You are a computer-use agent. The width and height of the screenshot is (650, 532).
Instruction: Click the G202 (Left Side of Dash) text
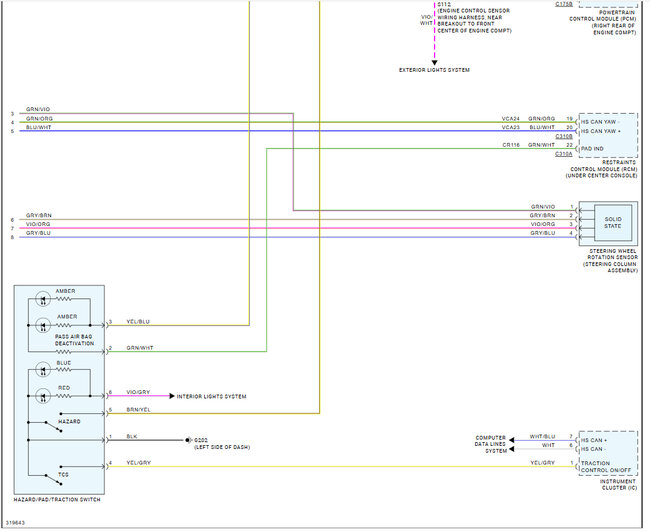(222, 444)
